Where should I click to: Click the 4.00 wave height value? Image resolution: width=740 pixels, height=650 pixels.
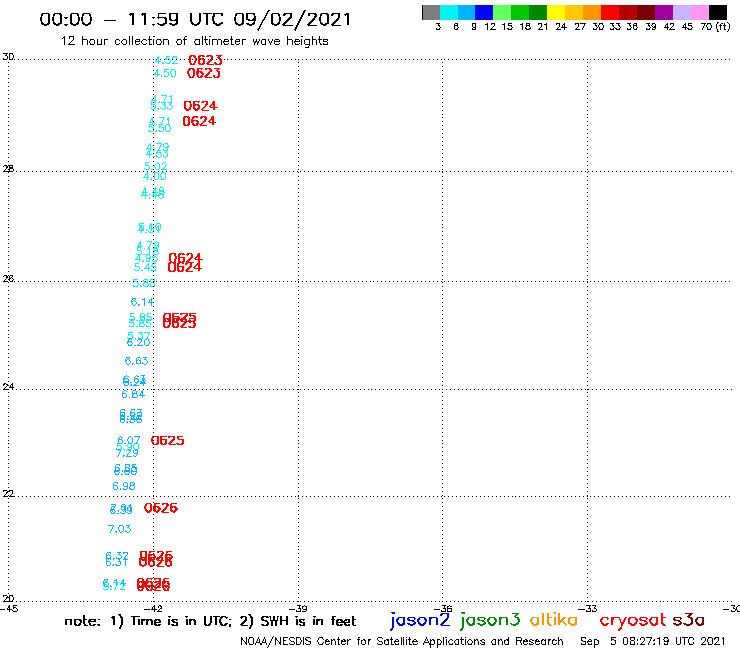tap(155, 177)
